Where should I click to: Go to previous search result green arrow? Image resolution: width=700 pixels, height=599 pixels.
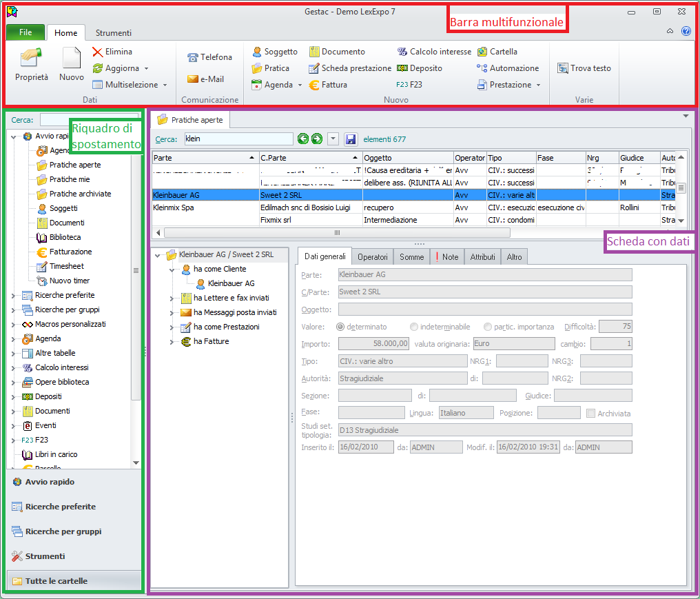coord(303,139)
